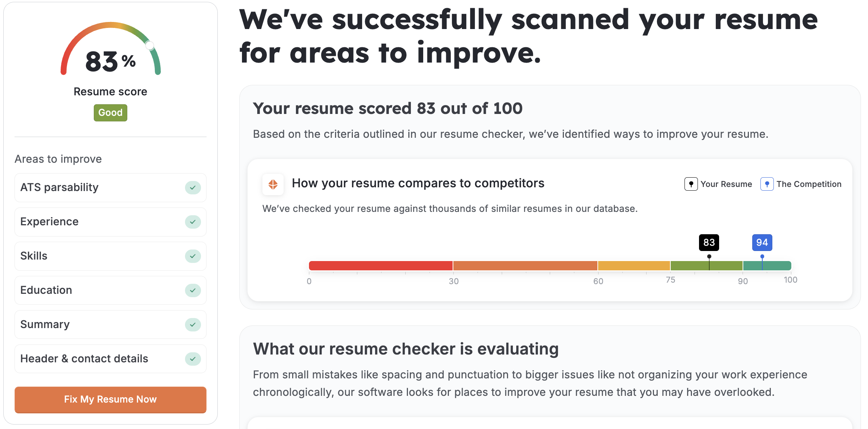Click the Education green checkmark icon
The height and width of the screenshot is (429, 868).
point(193,290)
